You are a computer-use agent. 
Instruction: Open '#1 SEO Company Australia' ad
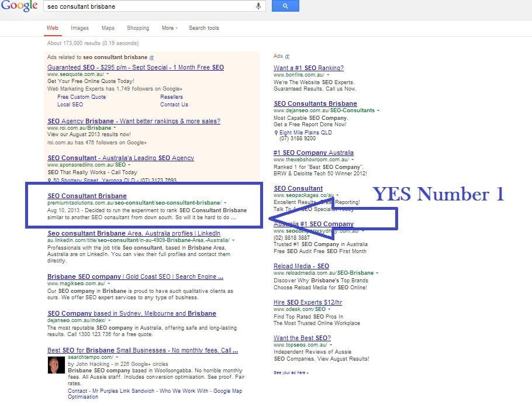click(313, 153)
